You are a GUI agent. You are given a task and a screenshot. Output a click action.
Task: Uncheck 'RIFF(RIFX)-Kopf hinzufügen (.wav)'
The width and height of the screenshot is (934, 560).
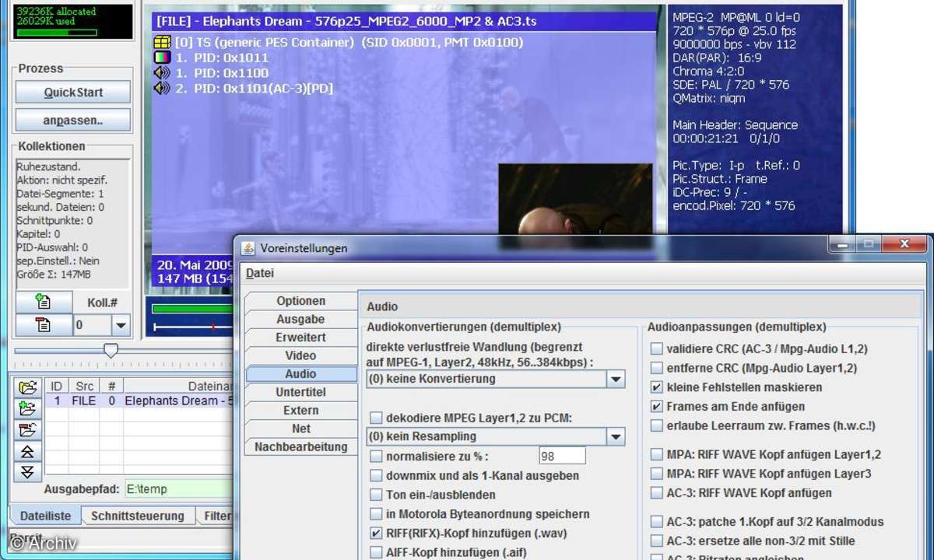coord(376,534)
